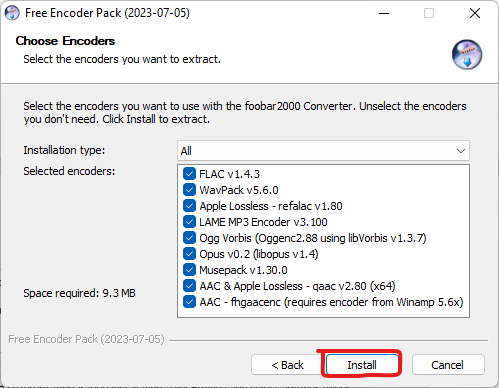Click the dropdown chevron next to All
Screen dimensions: 499x388
(461, 151)
